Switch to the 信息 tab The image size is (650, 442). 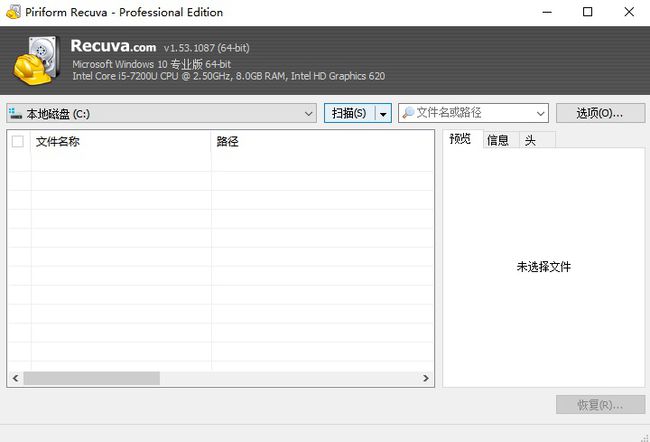[498, 140]
